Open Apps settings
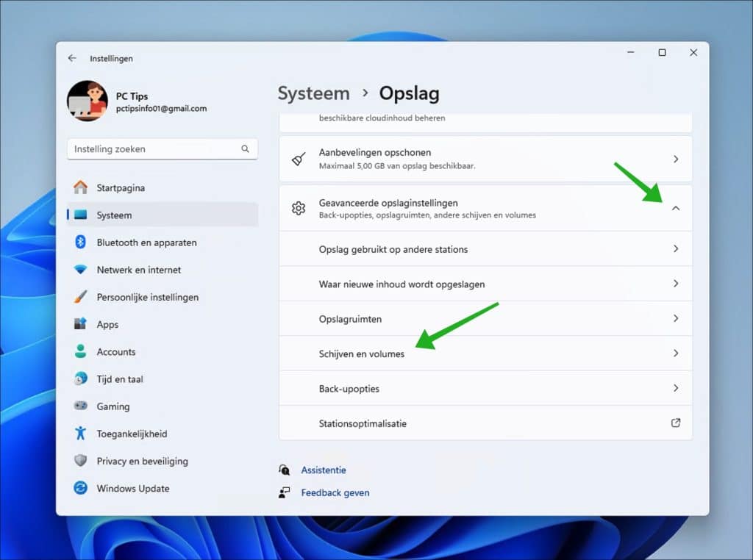 (x=163, y=324)
